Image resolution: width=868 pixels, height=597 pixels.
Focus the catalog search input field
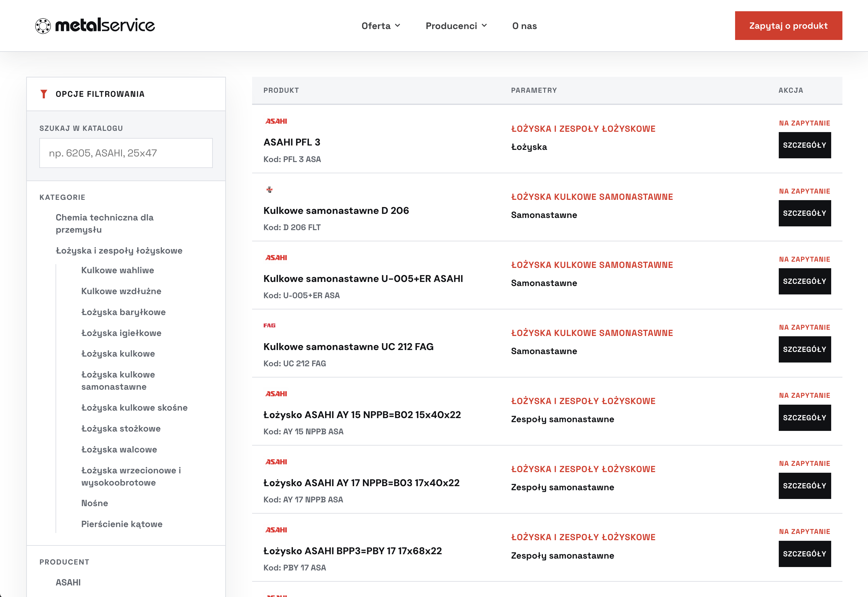(x=126, y=153)
